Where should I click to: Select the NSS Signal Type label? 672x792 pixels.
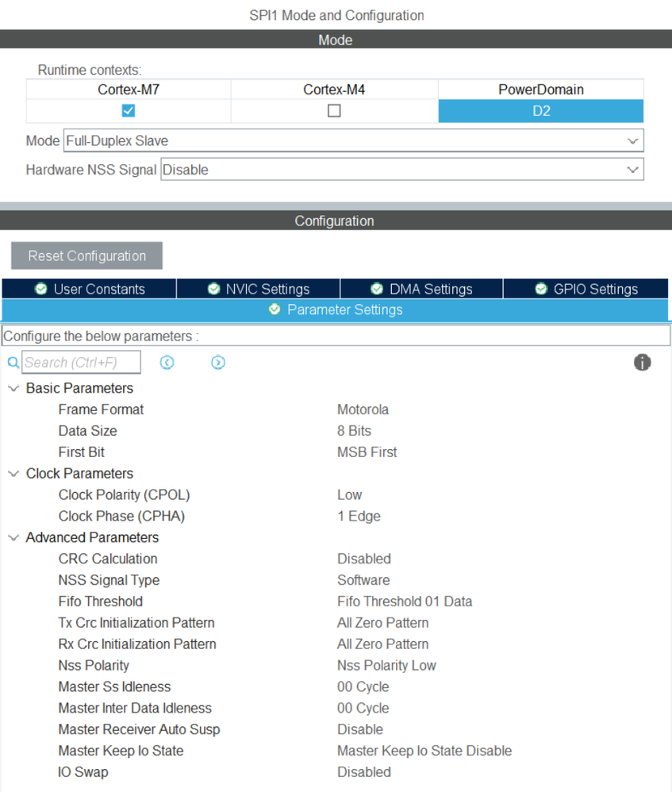tap(109, 580)
